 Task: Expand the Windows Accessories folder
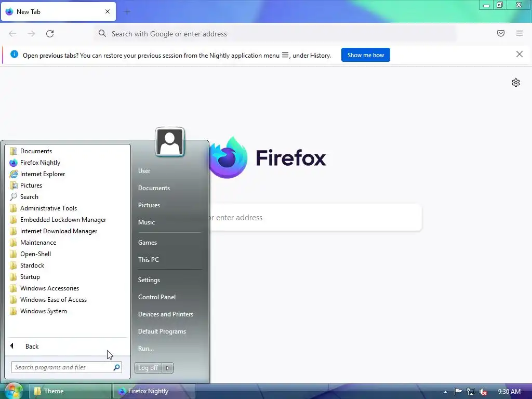(x=68, y=288)
